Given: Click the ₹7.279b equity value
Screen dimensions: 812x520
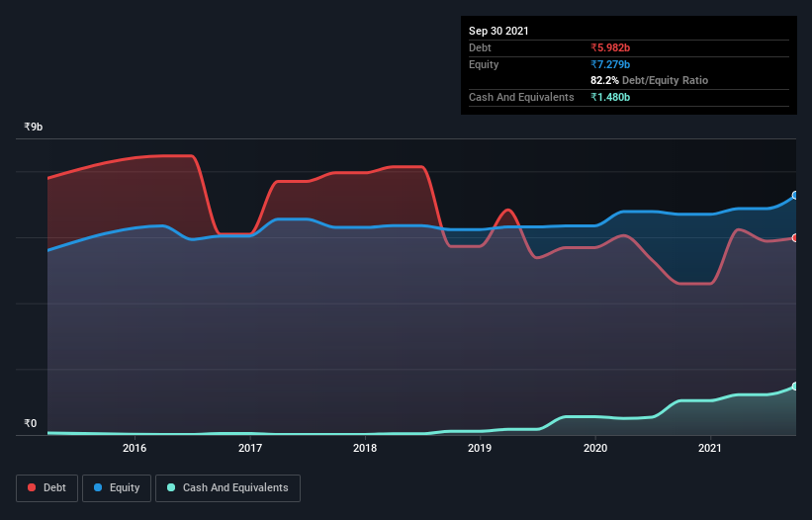Looking at the screenshot, I should [610, 64].
